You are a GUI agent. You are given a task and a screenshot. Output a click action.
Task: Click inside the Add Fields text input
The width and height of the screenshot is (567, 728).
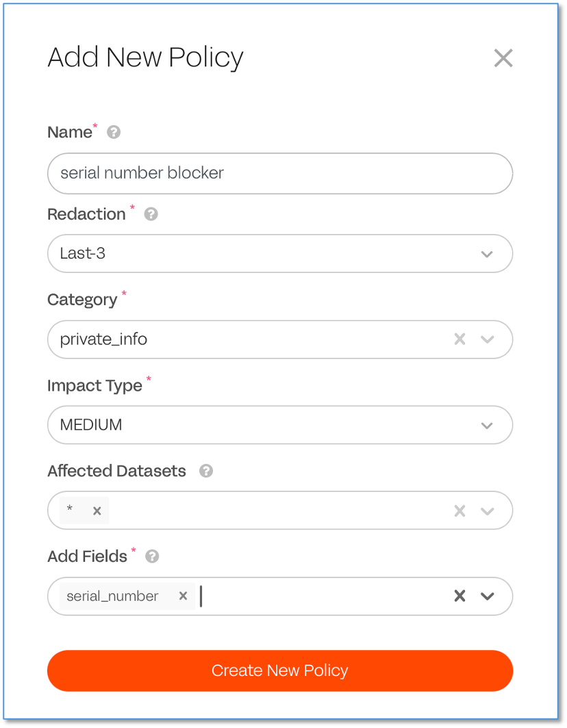pyautogui.click(x=308, y=596)
